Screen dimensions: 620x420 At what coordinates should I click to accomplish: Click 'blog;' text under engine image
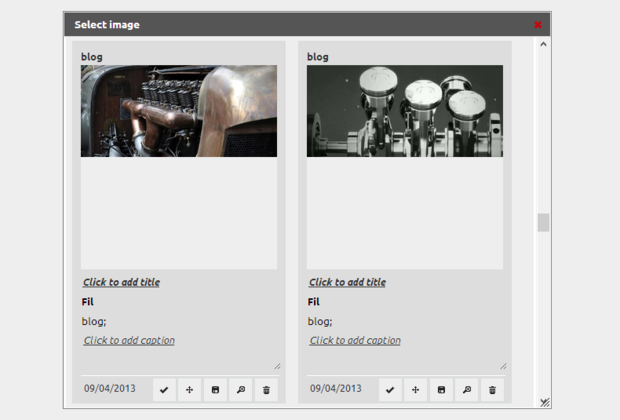tap(94, 322)
